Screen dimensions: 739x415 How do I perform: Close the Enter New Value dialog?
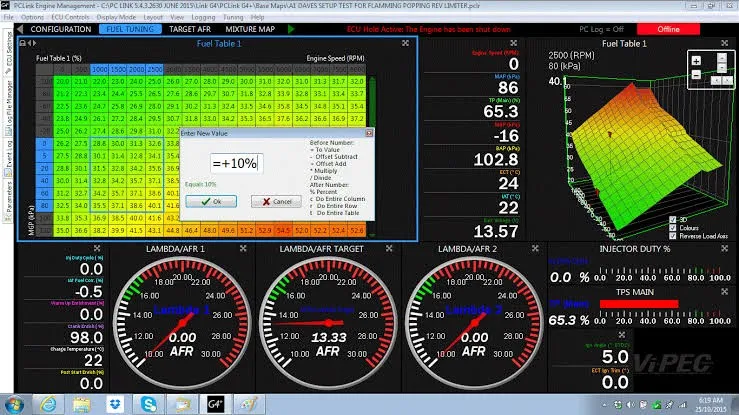click(x=369, y=133)
